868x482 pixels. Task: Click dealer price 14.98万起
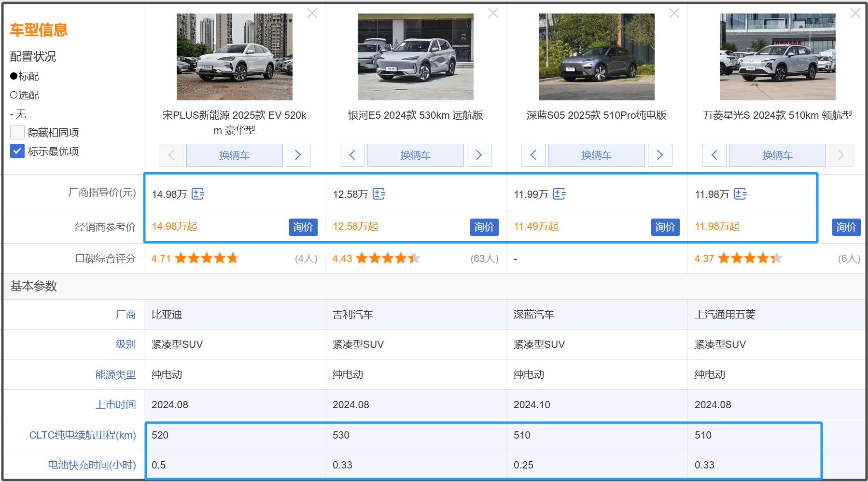point(174,226)
